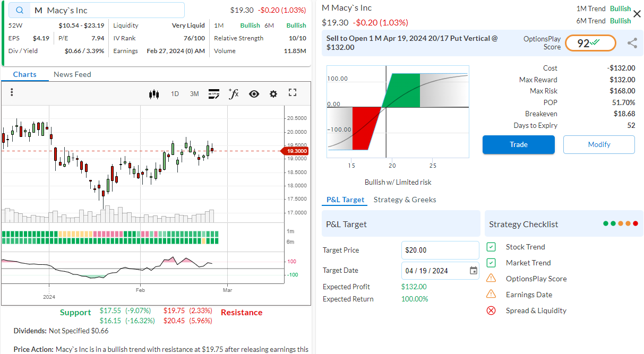
Task: Click the Stock Trend check icon
Action: (x=491, y=247)
